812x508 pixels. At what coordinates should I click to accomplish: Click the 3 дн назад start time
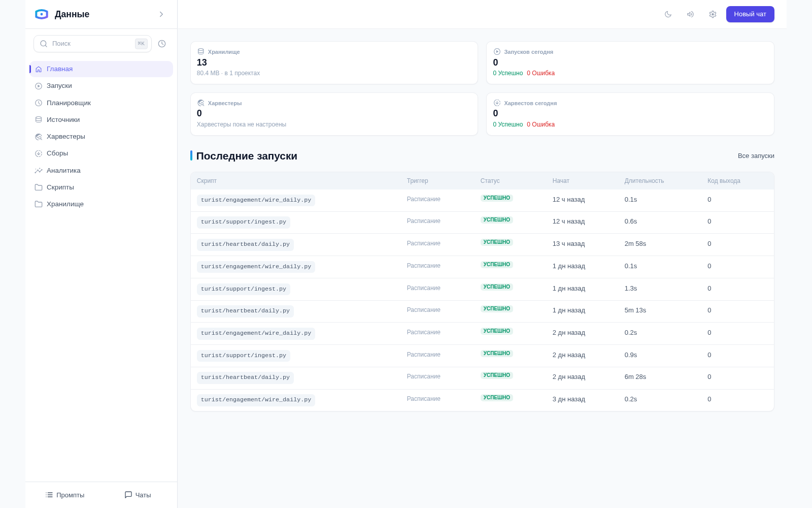[x=569, y=399]
